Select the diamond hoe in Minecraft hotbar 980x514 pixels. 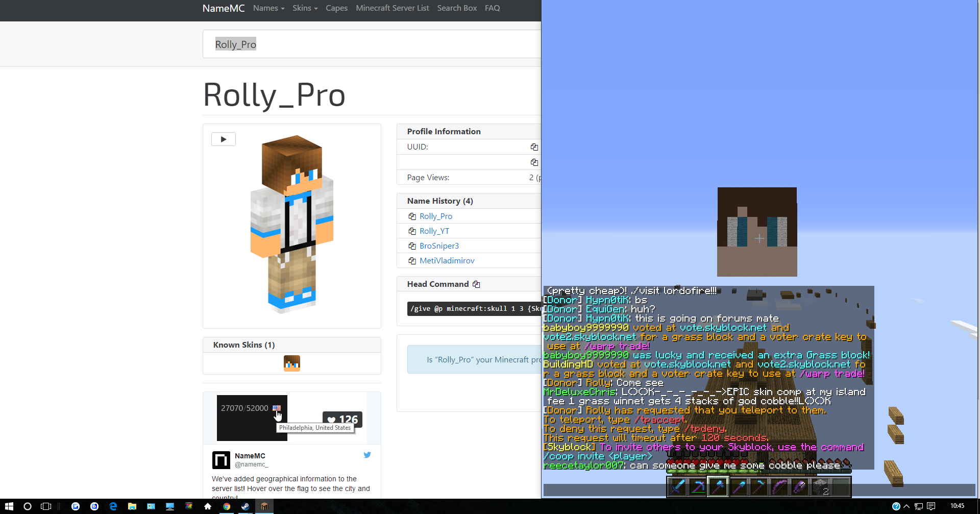click(x=759, y=487)
